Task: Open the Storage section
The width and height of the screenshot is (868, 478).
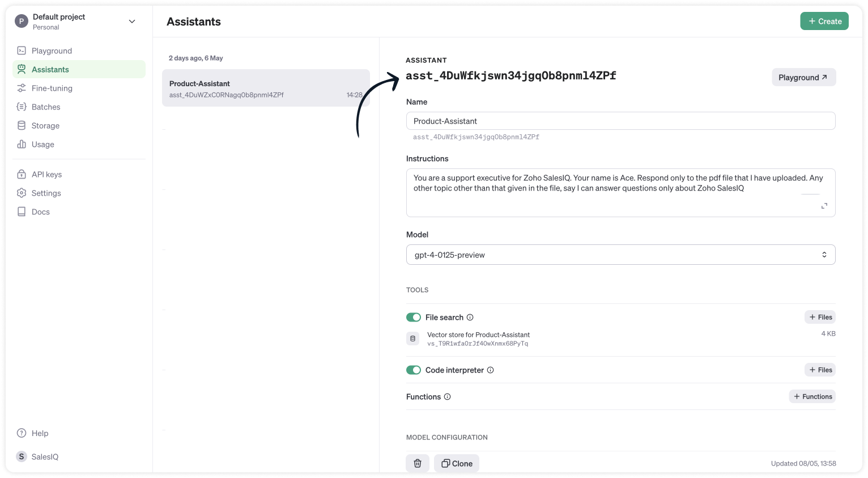Action: pyautogui.click(x=79, y=125)
